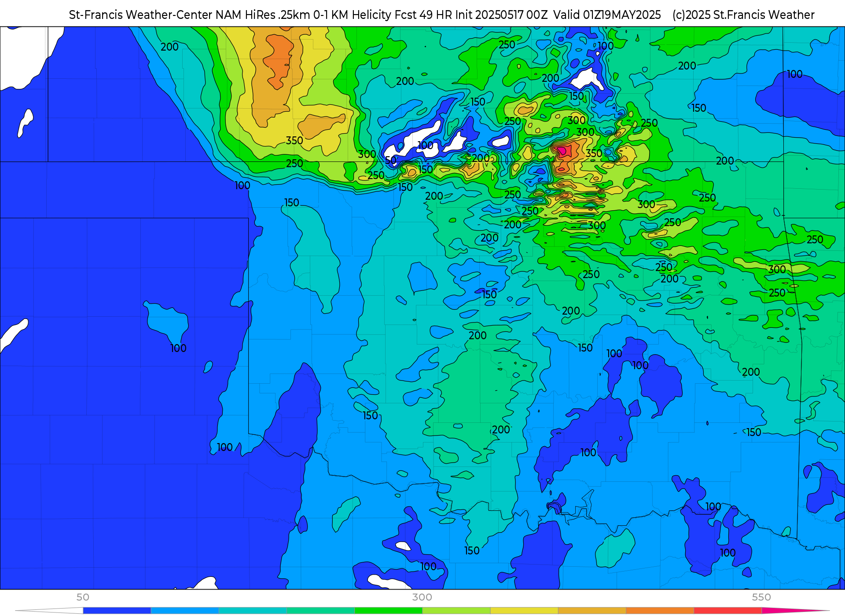The width and height of the screenshot is (845, 616).
Task: Click the 'Valid 01Z19MAY2025' text in the header
Action: pos(607,15)
